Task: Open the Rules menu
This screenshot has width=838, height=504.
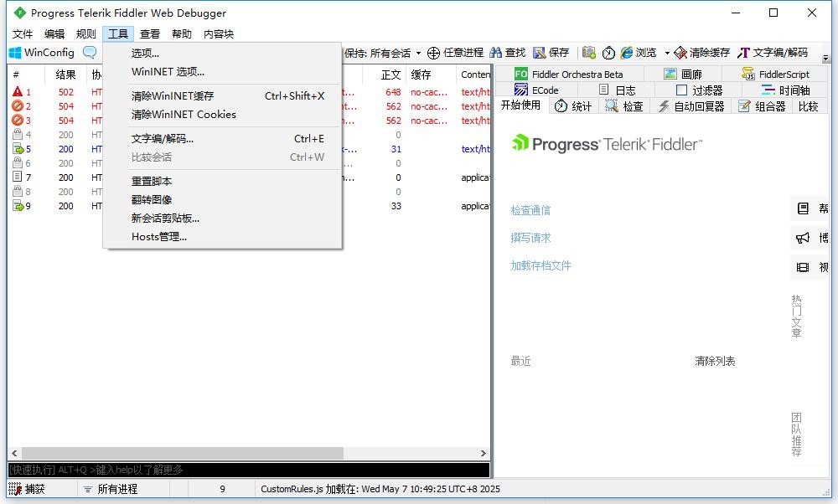Action: [x=85, y=33]
